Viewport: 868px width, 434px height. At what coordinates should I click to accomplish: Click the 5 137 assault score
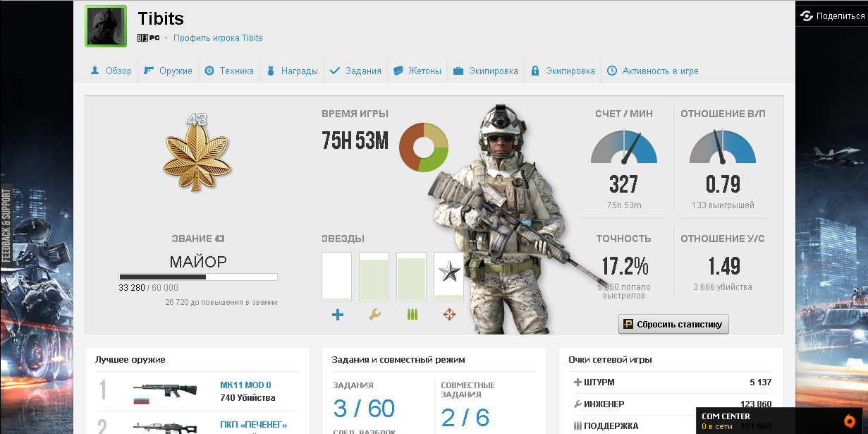click(x=761, y=382)
